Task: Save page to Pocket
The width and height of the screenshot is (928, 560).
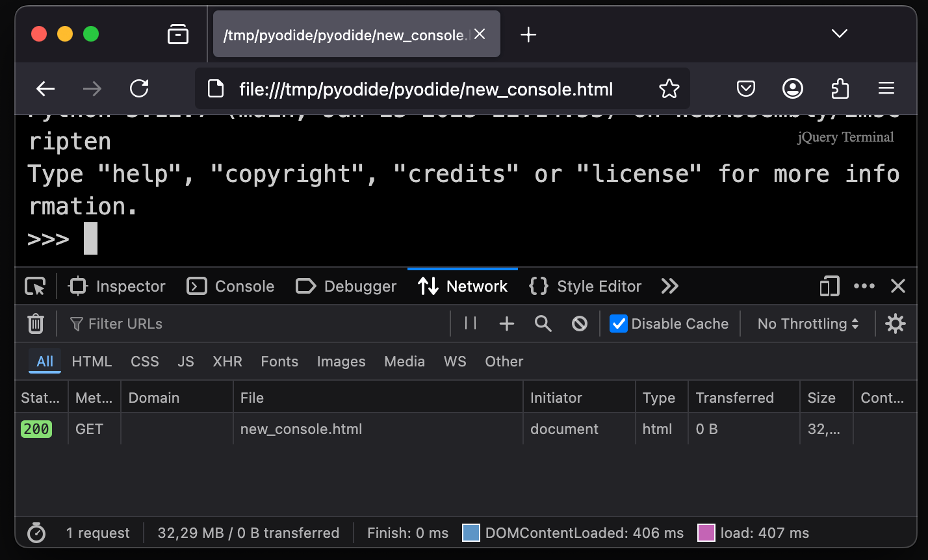Action: coord(746,88)
